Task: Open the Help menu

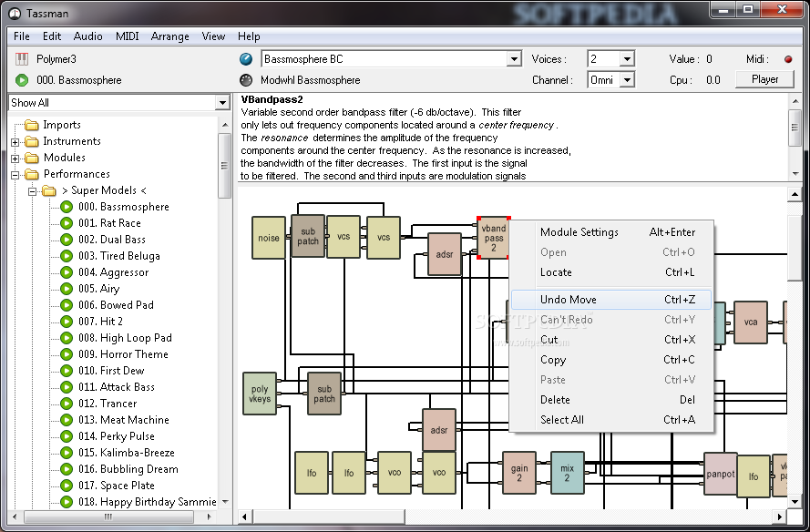Action: point(249,36)
